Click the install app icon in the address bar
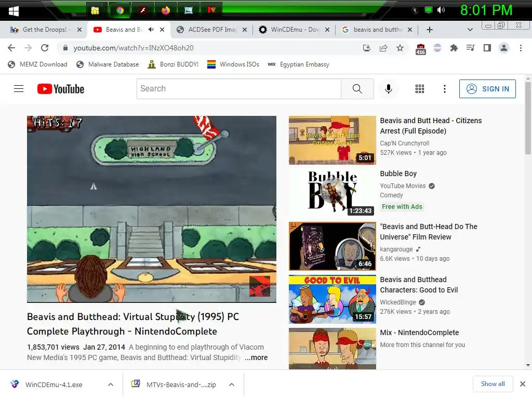The height and width of the screenshot is (399, 532). pos(367,48)
